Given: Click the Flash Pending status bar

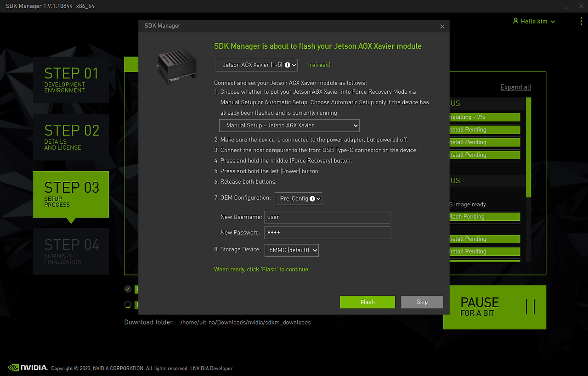Looking at the screenshot, I should (485, 217).
